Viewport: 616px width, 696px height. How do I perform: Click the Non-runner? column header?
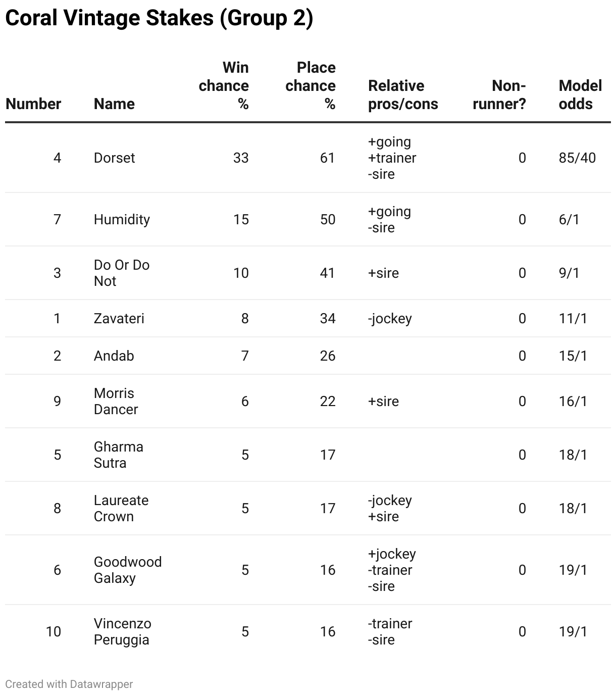click(x=499, y=95)
